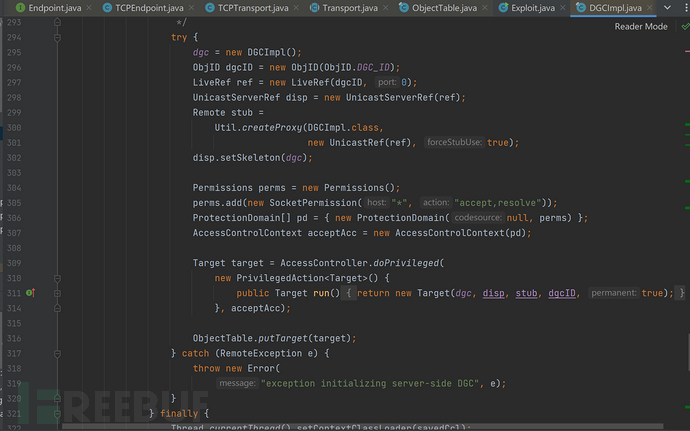This screenshot has width=690, height=431.
Task: Open the hidden tabs dropdown chevron
Action: click(667, 8)
